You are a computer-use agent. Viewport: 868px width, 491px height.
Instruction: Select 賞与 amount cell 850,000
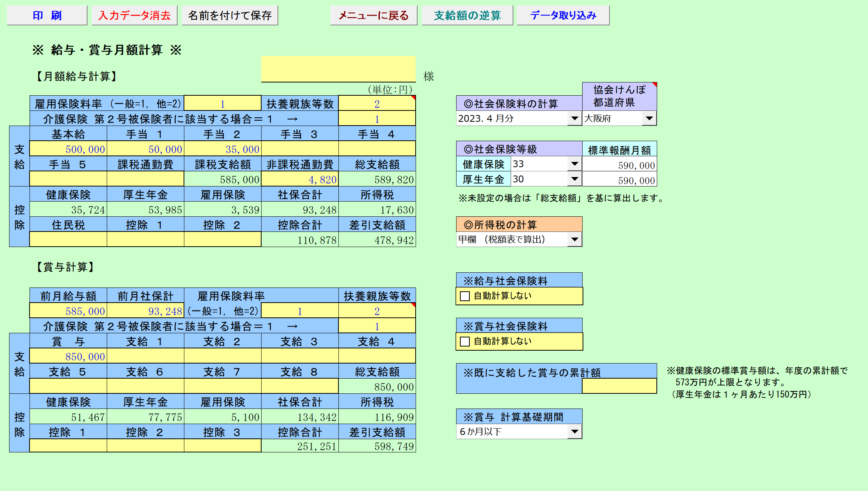[69, 356]
